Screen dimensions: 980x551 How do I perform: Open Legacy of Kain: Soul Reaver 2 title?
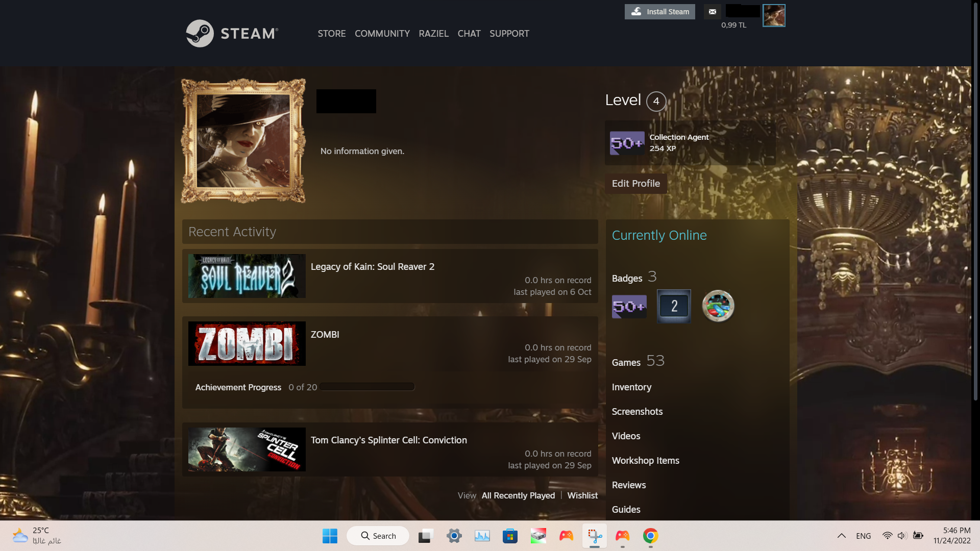pos(373,267)
